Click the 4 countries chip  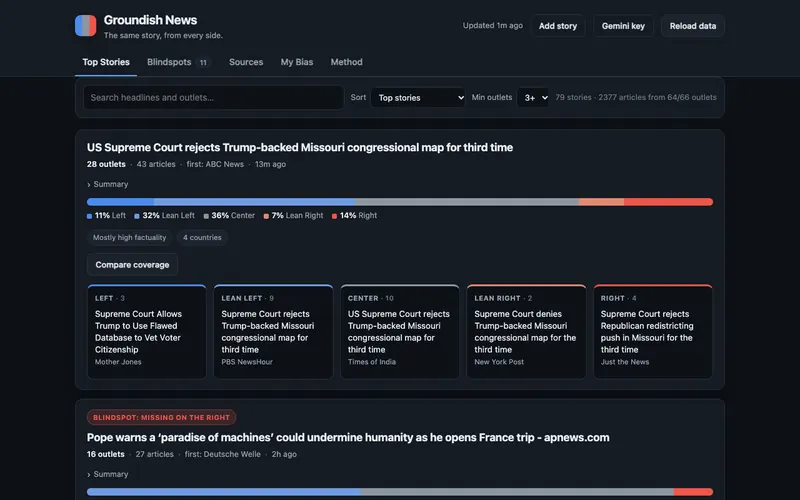(x=202, y=237)
